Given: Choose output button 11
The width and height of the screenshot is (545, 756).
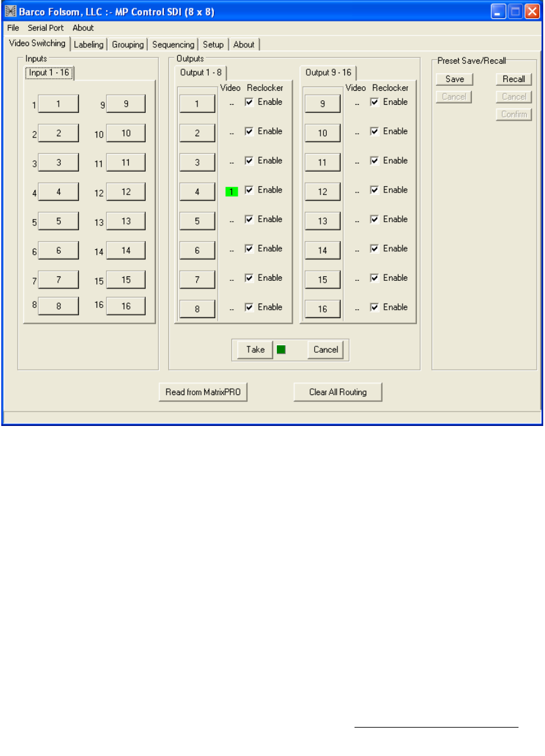Looking at the screenshot, I should (322, 162).
